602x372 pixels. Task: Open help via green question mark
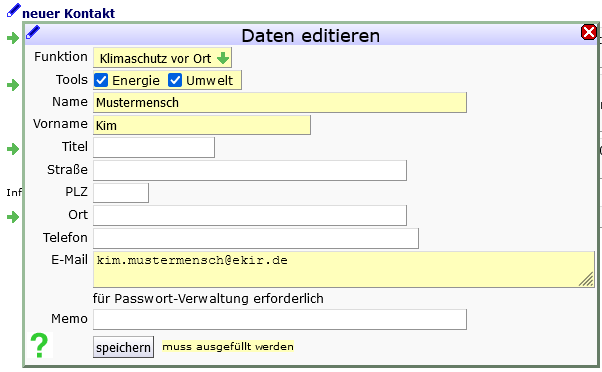[40, 346]
